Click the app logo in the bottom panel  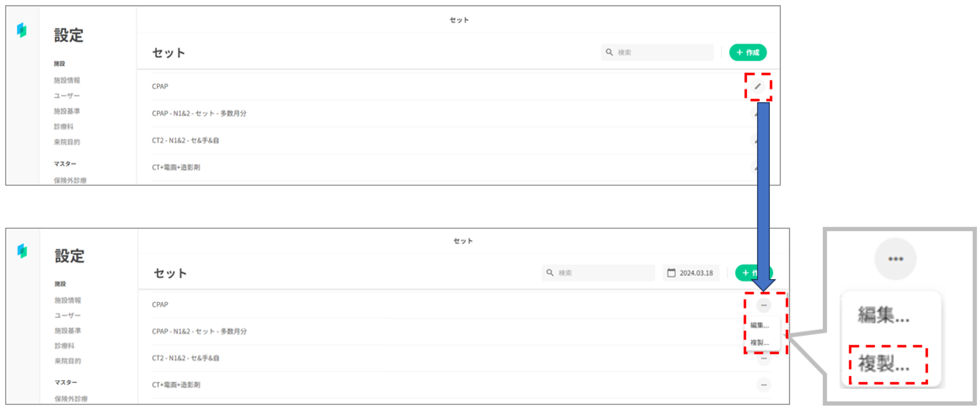pos(22,251)
